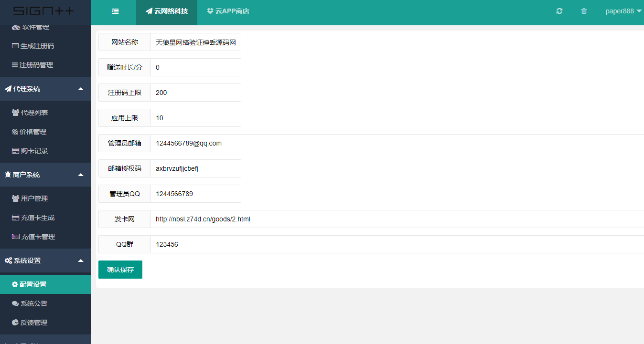Open 充值卡生成 page
Image resolution: width=644 pixels, height=344 pixels.
pos(37,218)
